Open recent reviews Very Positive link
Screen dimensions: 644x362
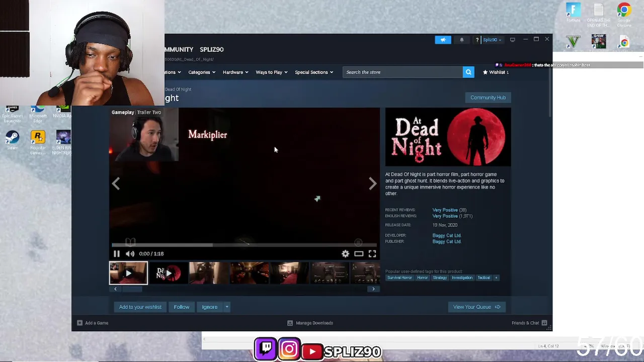[445, 210]
